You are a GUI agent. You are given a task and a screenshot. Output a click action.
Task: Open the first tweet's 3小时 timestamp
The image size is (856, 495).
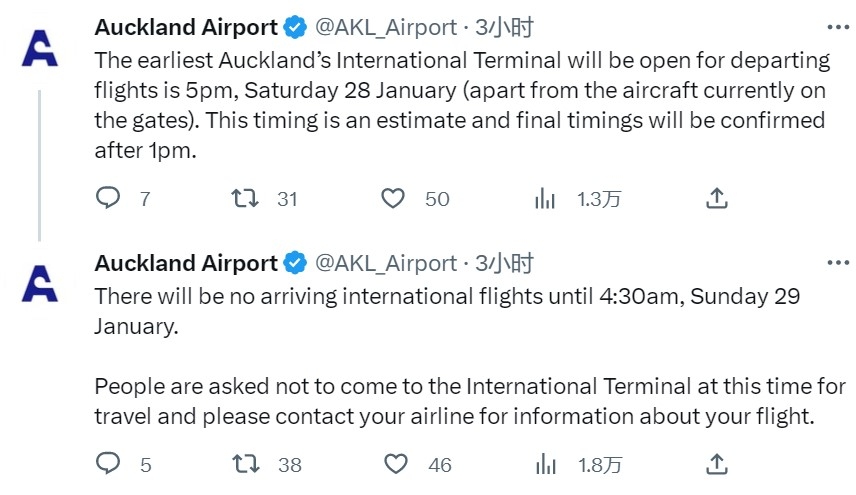pyautogui.click(x=504, y=27)
